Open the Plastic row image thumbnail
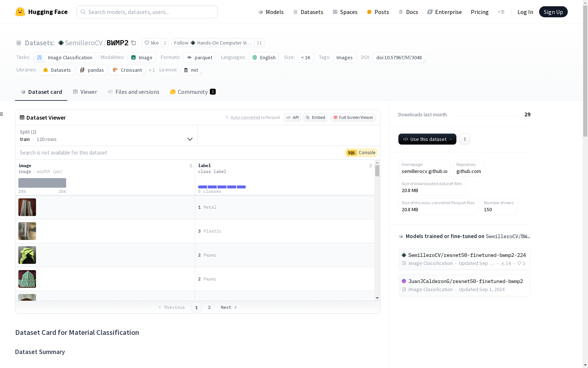The height and width of the screenshot is (368, 588). tap(27, 231)
